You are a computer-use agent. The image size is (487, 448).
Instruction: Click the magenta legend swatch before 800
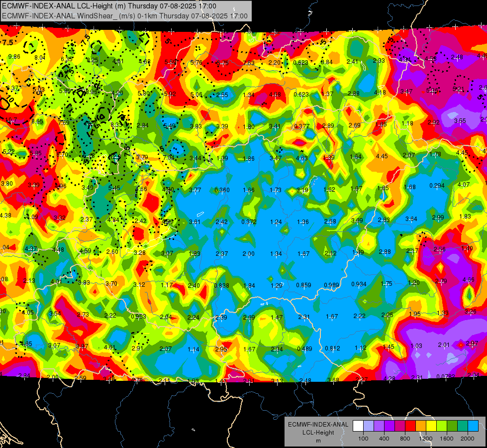(x=400, y=426)
